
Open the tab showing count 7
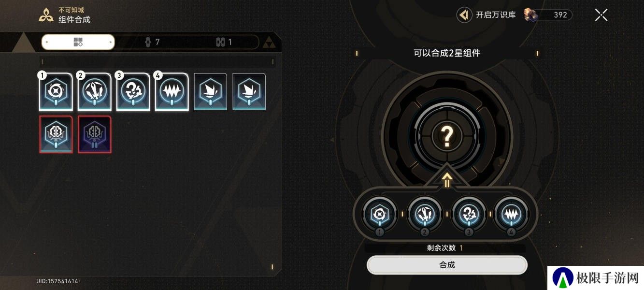pos(152,42)
